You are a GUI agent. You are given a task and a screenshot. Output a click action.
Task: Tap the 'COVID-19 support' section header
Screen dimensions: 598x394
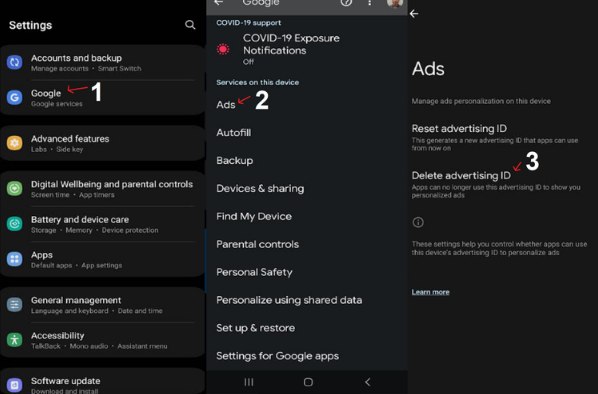(248, 23)
